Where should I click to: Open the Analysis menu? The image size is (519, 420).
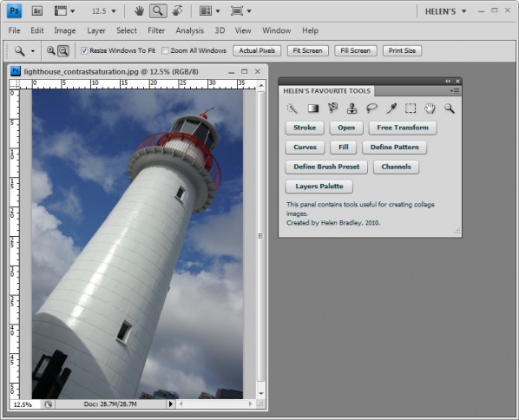pyautogui.click(x=190, y=30)
